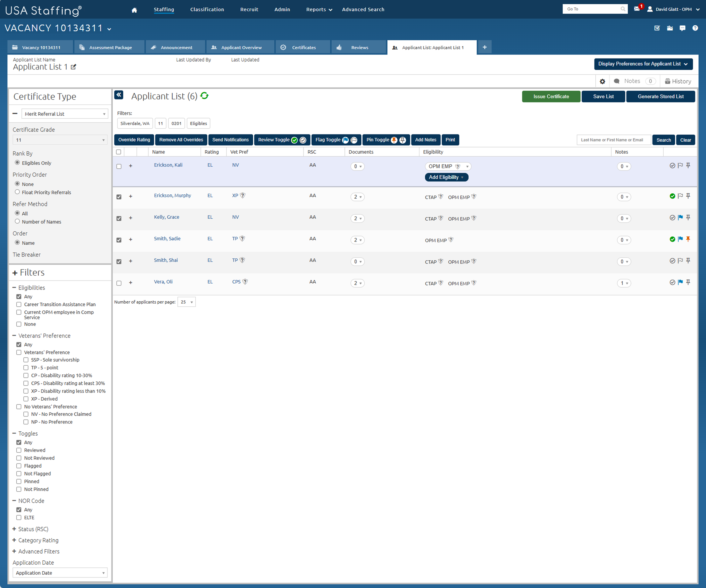Open the Add Eligibility dropdown for Erickson, Kali
The width and height of the screenshot is (706, 588).
[447, 177]
